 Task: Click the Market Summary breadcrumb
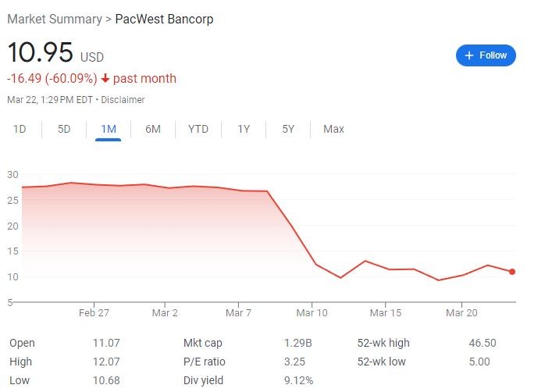[x=54, y=19]
